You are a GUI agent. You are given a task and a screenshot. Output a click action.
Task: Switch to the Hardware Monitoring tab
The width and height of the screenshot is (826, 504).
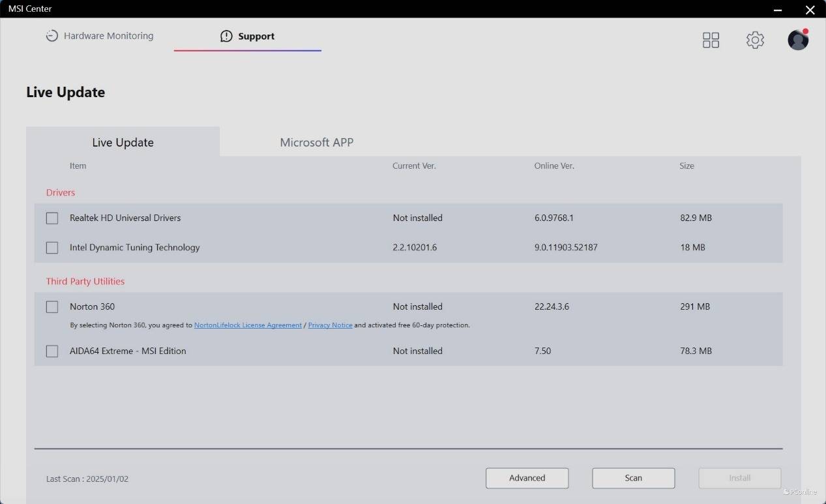(100, 36)
